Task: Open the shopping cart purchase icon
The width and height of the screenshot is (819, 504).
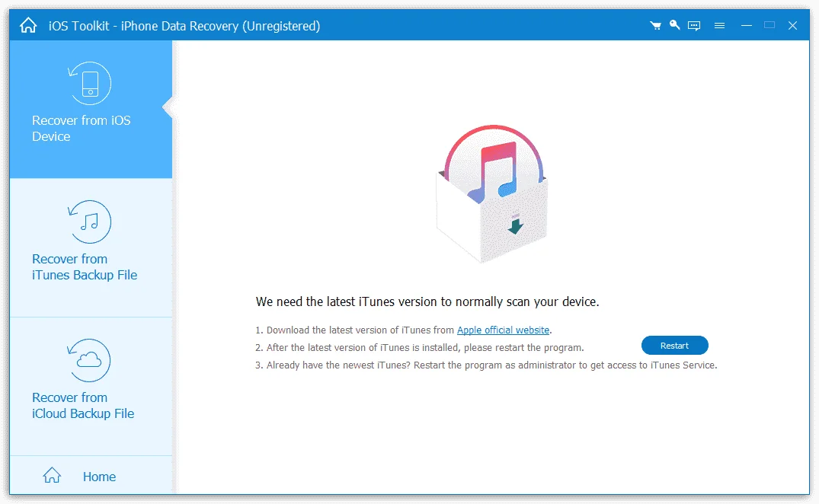Action: pos(655,25)
